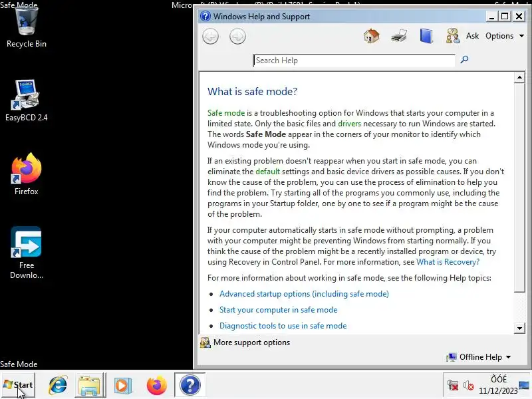Launch Internet Explorer from taskbar
This screenshot has height=399, width=532.
(x=58, y=385)
